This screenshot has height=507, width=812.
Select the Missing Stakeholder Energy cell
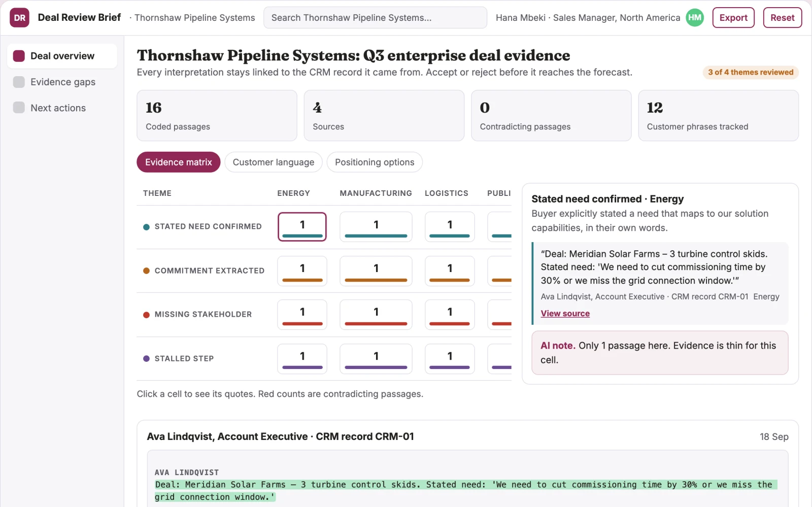302,315
